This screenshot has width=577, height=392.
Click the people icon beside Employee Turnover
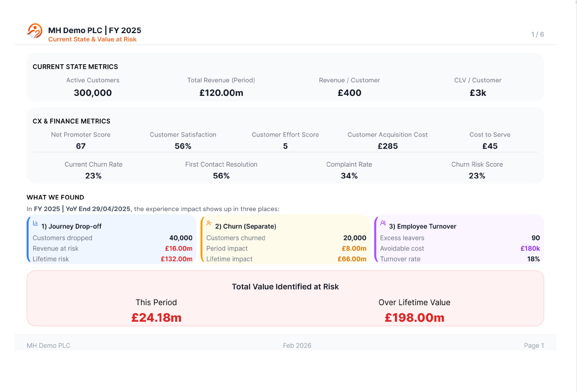(383, 223)
